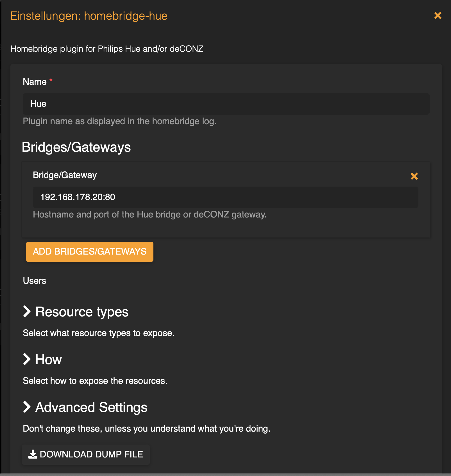Viewport: 451px width, 476px height.
Task: Remove the Bridge/Gateway entry with orange X
Action: [x=414, y=176]
